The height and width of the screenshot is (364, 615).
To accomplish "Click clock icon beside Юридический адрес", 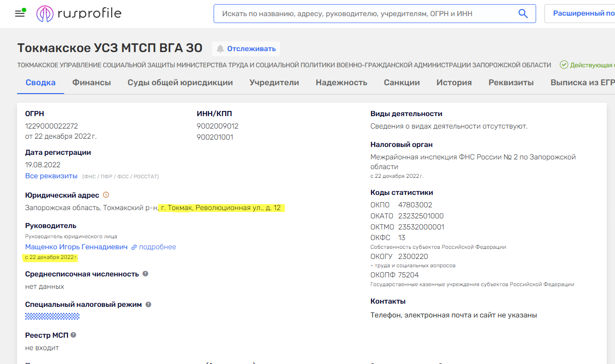I will coord(106,195).
